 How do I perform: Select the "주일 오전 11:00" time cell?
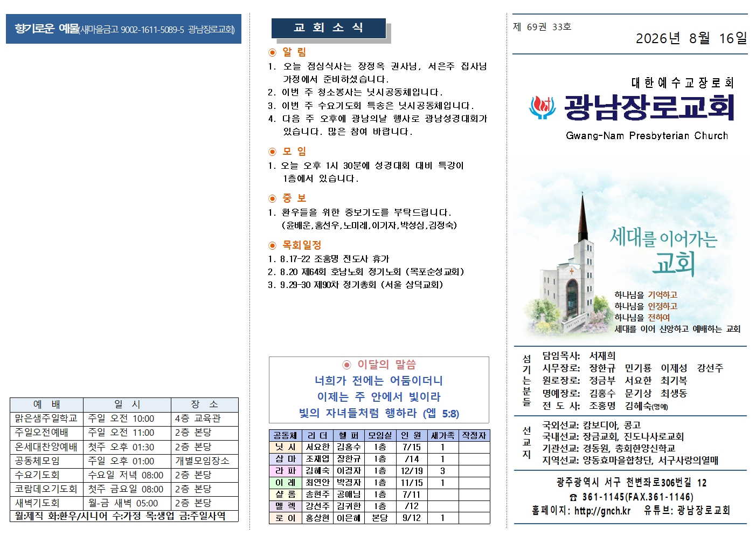coord(127,433)
